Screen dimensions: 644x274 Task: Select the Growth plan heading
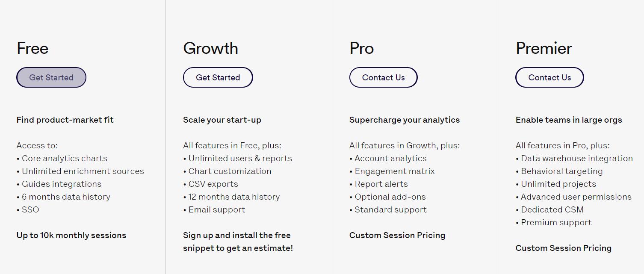click(210, 48)
